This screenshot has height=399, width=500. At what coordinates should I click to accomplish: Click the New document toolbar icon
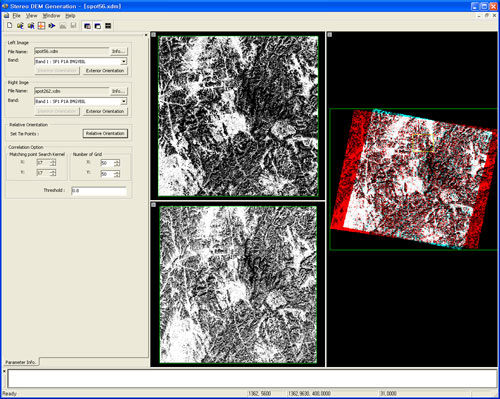click(x=10, y=26)
